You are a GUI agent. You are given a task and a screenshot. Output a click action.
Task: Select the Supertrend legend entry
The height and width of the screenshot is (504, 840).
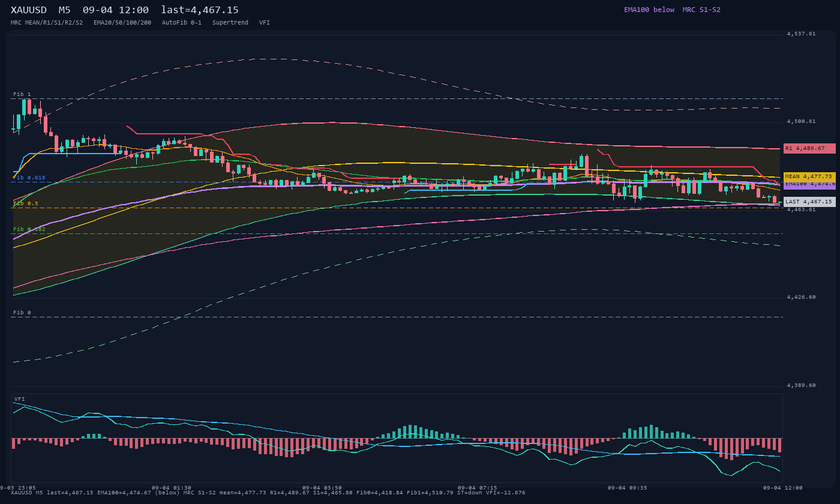[x=230, y=23]
